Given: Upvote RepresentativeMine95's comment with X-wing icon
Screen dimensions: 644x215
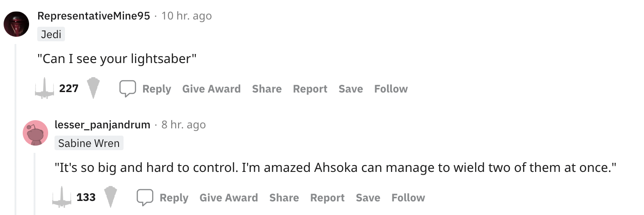Looking at the screenshot, I should point(45,88).
